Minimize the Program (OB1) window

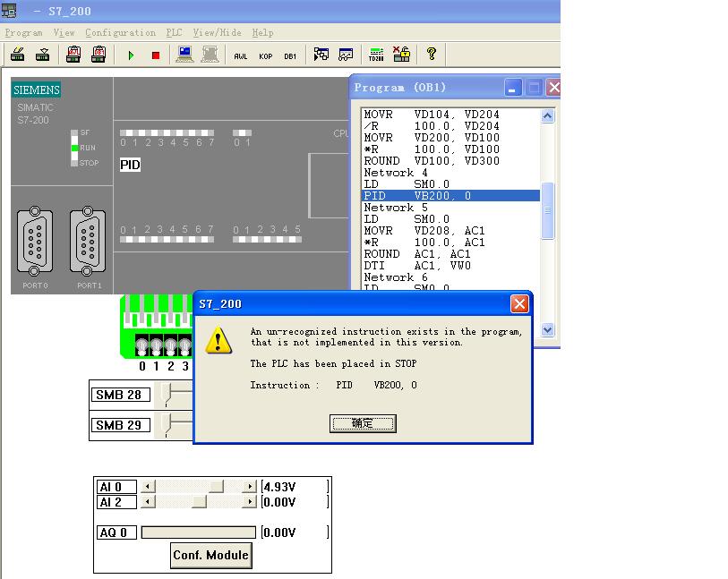[513, 88]
